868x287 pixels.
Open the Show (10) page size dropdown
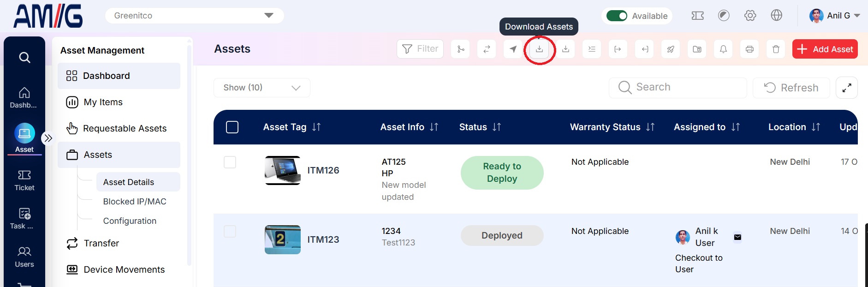[x=262, y=88]
